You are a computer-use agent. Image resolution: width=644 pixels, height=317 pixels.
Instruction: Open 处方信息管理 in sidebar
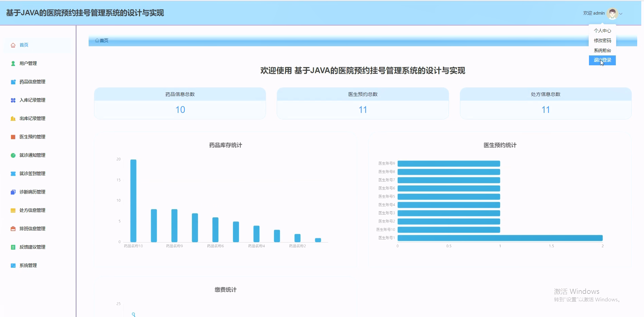click(37, 211)
